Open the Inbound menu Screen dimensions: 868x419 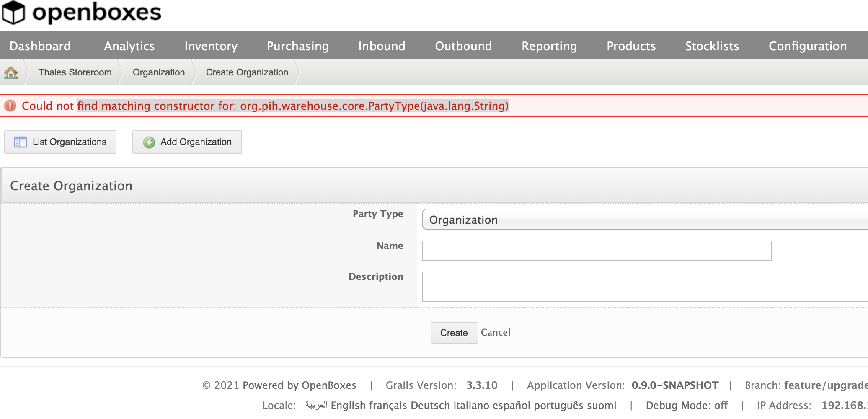click(x=382, y=46)
